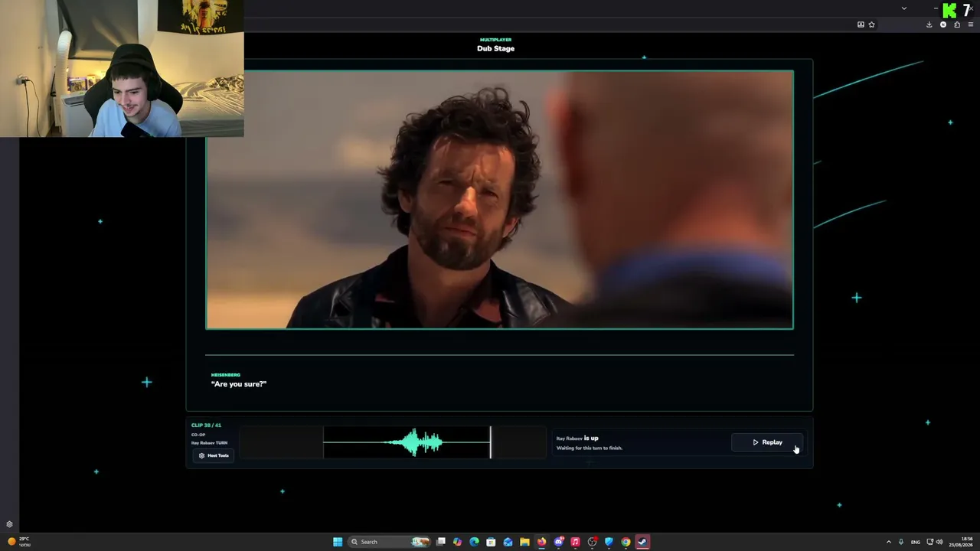Open network settings from the system tray

[929, 542]
